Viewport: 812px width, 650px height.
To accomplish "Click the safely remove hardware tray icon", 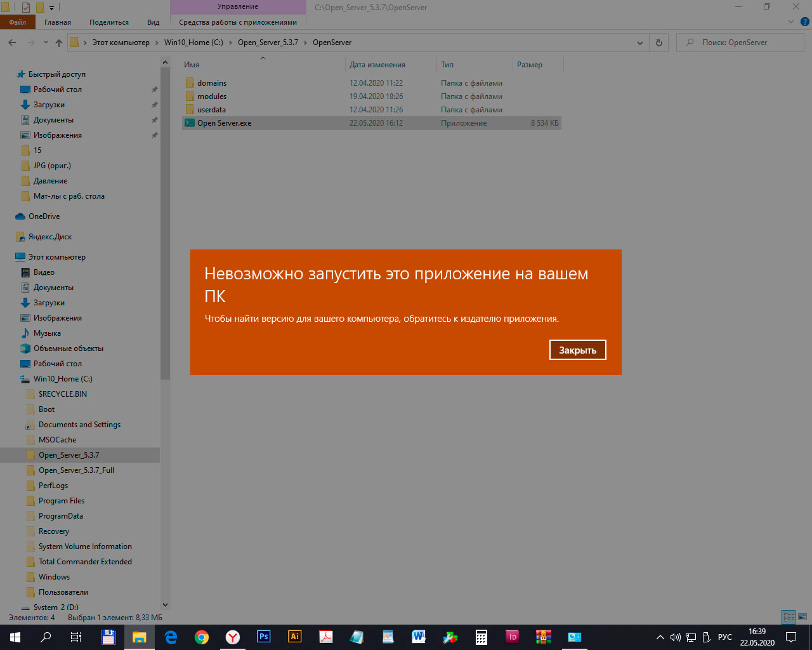I will (x=706, y=637).
